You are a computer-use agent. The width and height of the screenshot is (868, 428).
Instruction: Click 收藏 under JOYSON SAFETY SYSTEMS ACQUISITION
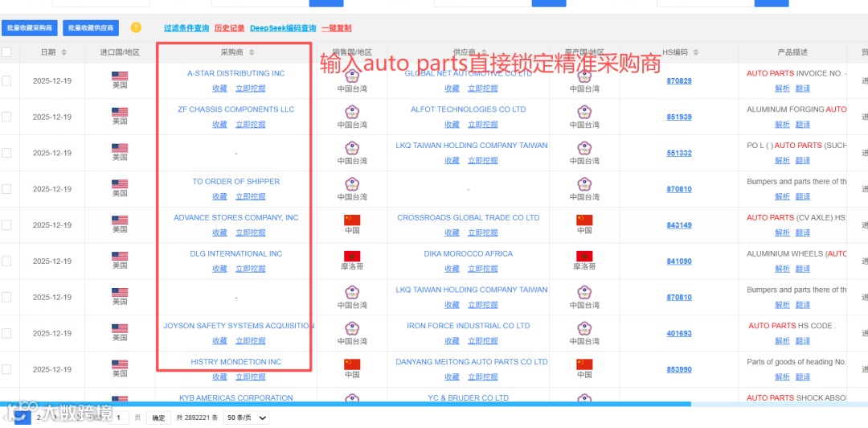tap(219, 340)
